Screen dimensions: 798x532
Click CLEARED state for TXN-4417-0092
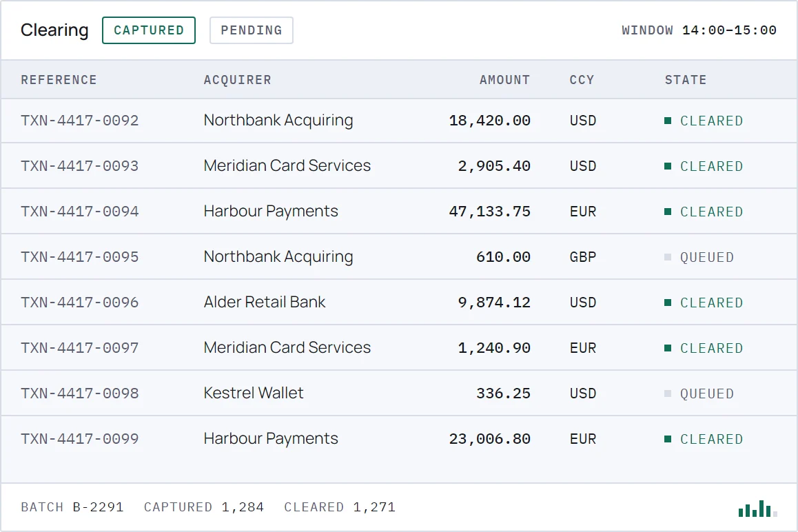pos(704,121)
